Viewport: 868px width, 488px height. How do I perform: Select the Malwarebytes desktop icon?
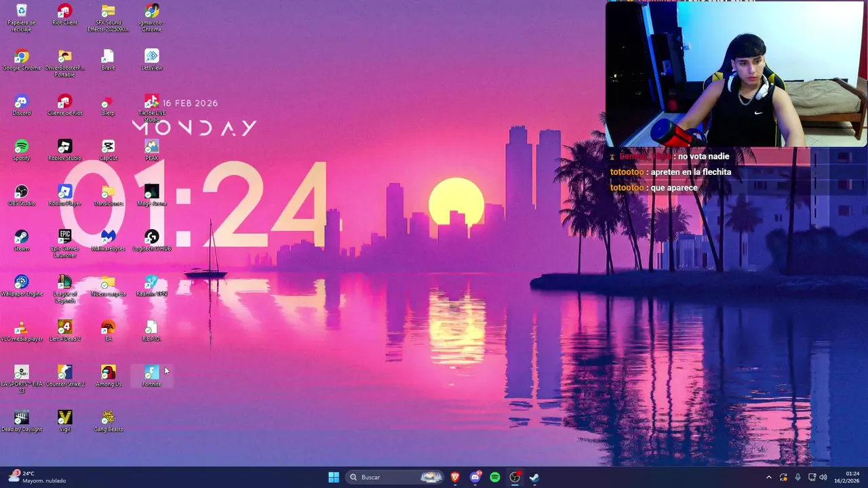tap(108, 241)
